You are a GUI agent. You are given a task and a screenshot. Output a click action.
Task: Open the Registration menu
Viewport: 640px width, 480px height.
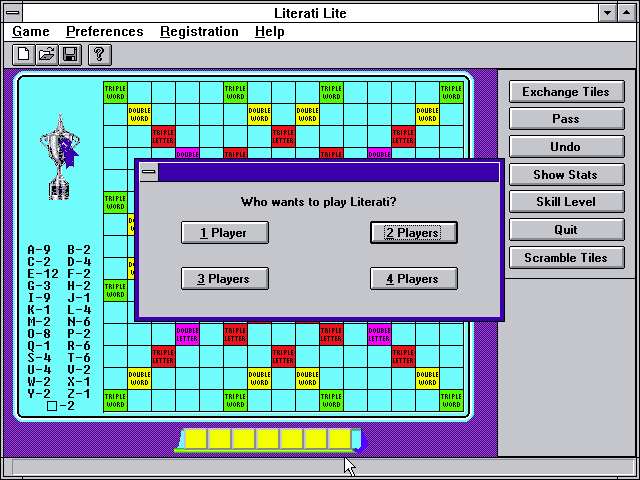pyautogui.click(x=199, y=32)
